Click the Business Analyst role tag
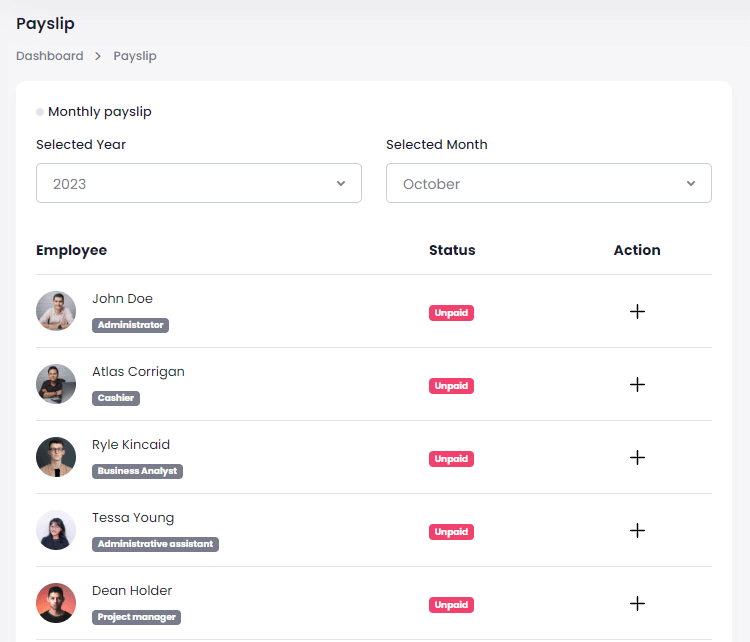The image size is (750, 642). (137, 471)
